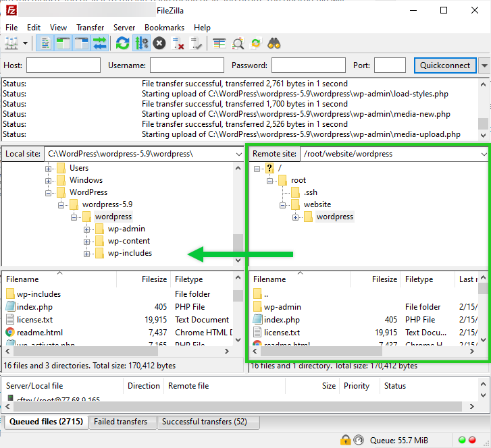
Task: Toggle transfer queue display icon
Action: point(100,44)
